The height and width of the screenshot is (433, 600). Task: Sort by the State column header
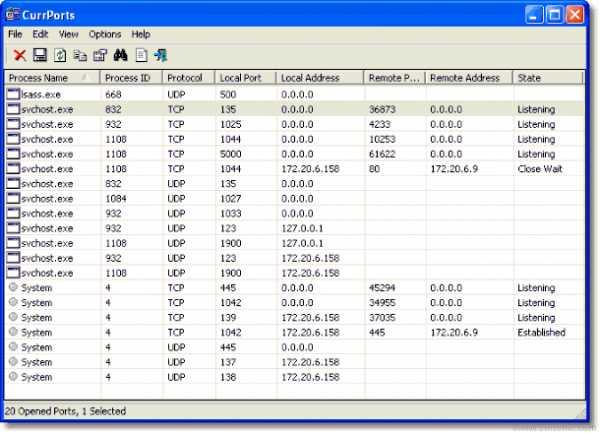[x=548, y=78]
